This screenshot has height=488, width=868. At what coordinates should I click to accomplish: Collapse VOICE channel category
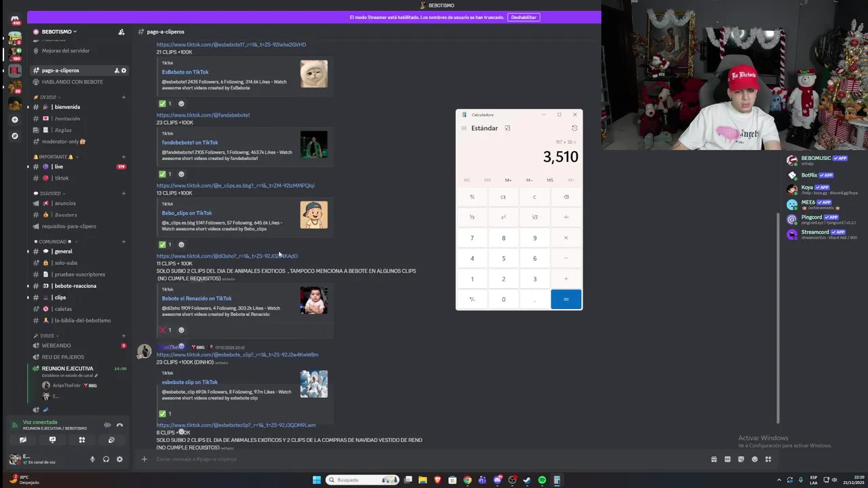point(45,335)
